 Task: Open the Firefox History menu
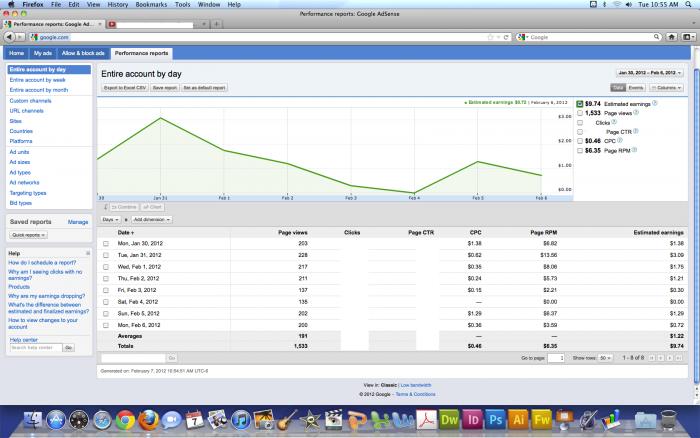(117, 4)
